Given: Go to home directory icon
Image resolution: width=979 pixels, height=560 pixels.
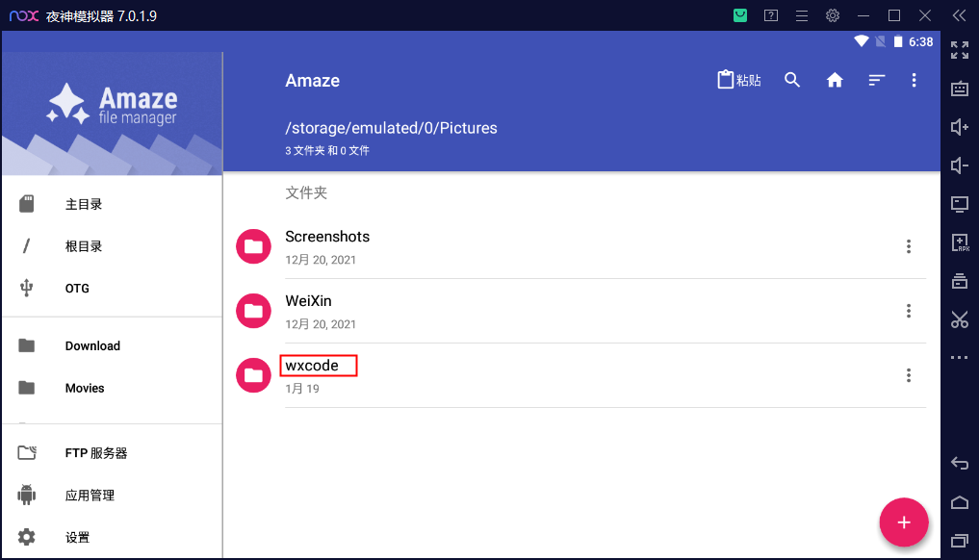Looking at the screenshot, I should click(x=835, y=80).
